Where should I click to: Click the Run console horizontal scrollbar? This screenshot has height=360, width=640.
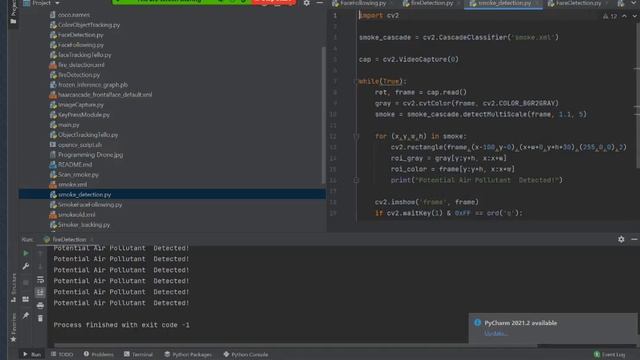point(296,346)
